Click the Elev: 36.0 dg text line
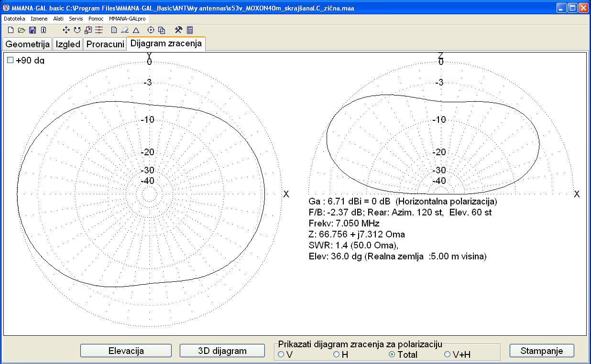The image size is (591, 364). pyautogui.click(x=398, y=257)
